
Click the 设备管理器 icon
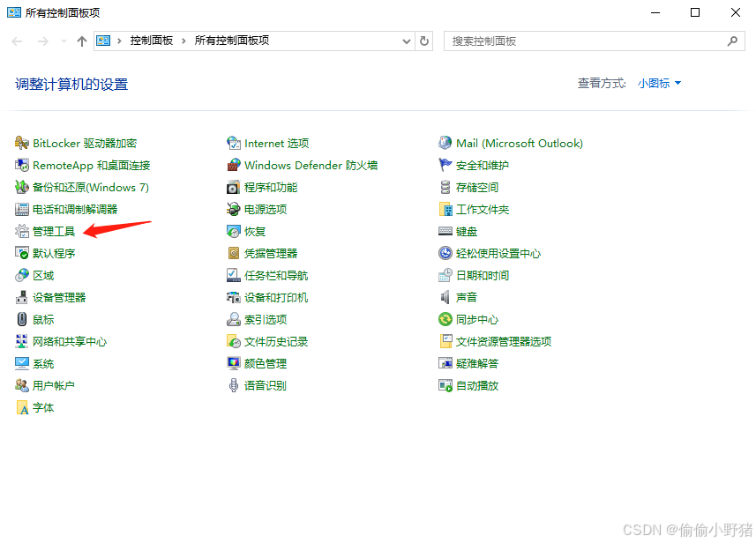pos(22,297)
